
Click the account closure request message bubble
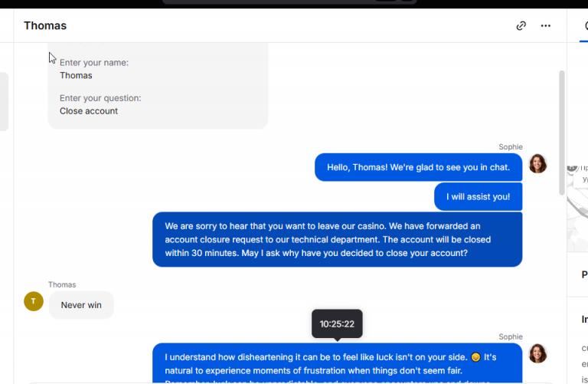(x=337, y=239)
